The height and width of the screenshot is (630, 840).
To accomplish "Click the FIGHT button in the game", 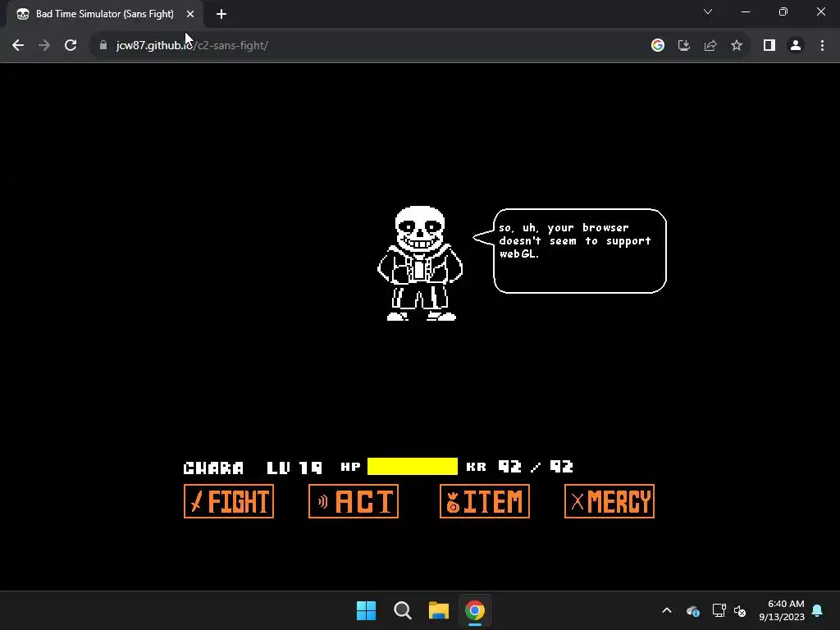I will [229, 501].
